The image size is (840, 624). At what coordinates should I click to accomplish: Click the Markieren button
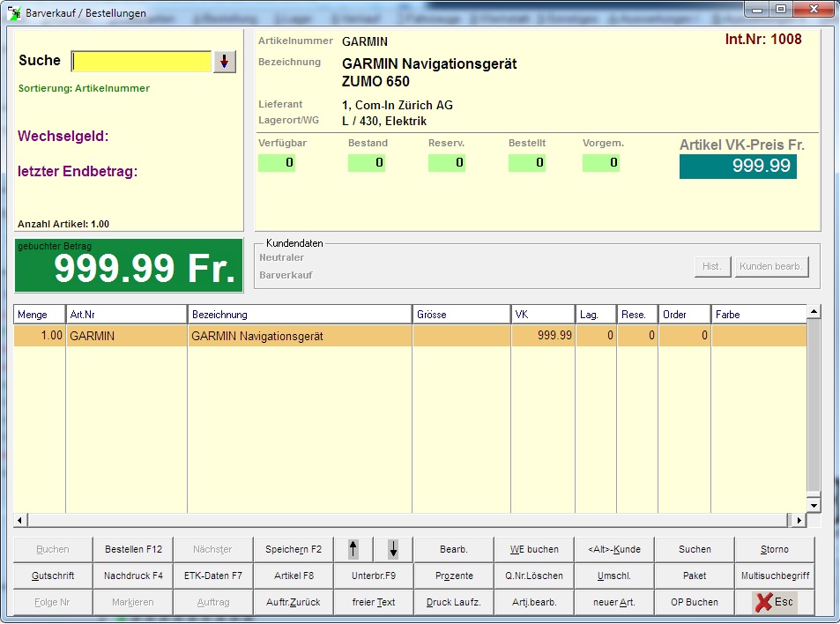[x=133, y=602]
